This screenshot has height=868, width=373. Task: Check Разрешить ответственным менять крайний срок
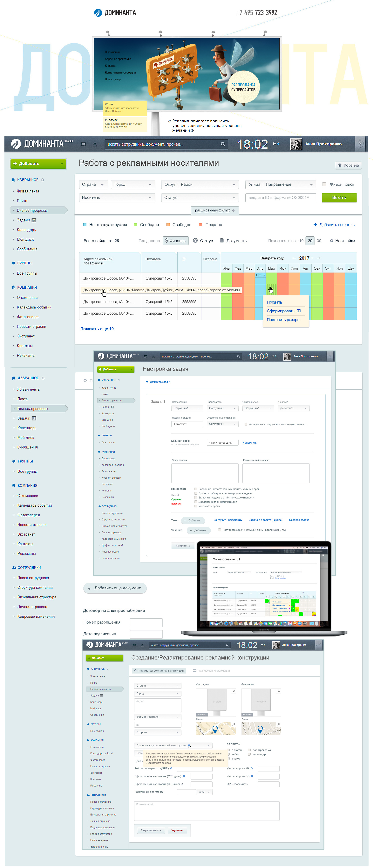(196, 489)
